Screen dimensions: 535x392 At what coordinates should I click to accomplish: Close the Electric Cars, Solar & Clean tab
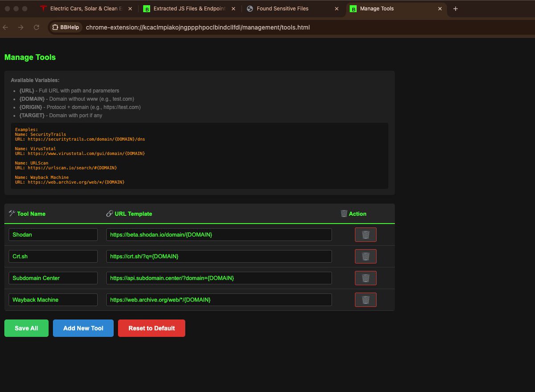(130, 8)
